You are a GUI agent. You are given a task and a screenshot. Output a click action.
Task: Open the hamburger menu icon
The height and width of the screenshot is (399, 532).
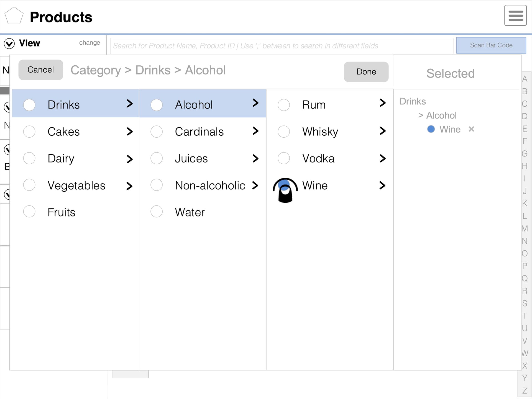coord(515,16)
